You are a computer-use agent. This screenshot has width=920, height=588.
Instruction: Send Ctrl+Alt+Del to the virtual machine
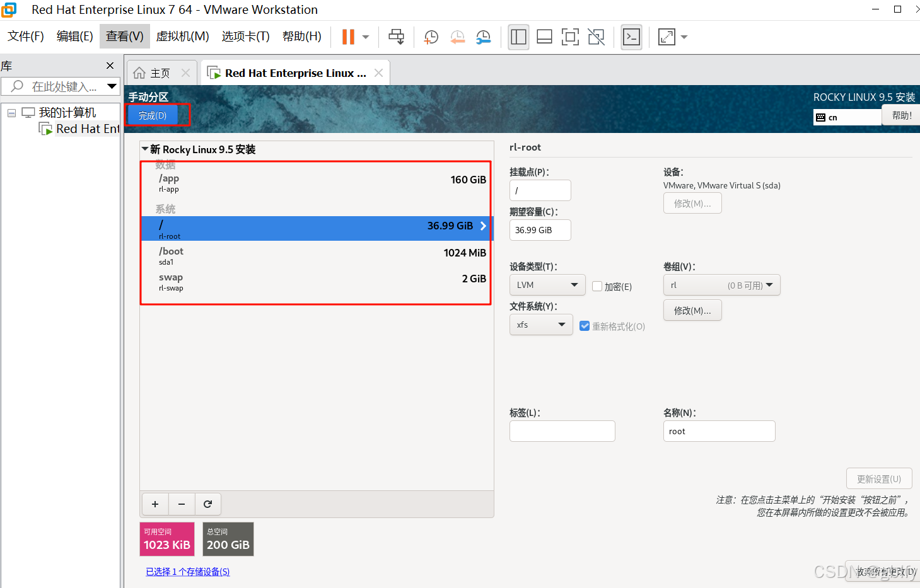click(397, 37)
